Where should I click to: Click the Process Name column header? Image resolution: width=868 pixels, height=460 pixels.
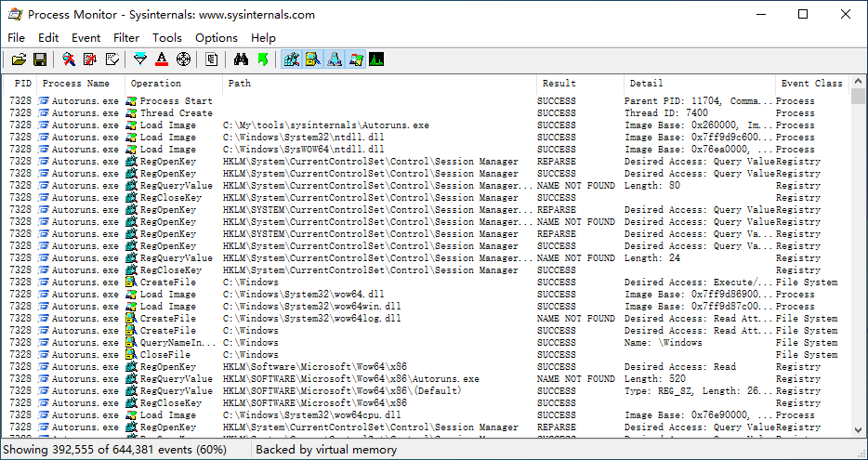point(82,84)
